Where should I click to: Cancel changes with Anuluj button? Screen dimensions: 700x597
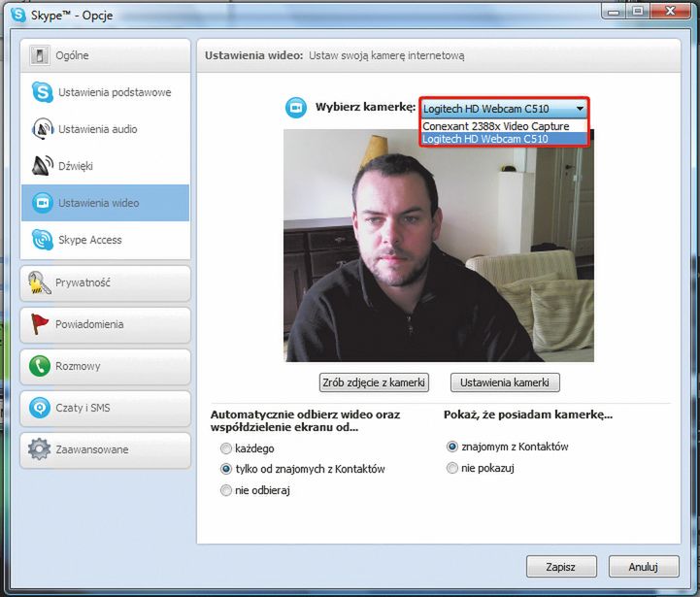[x=644, y=567]
